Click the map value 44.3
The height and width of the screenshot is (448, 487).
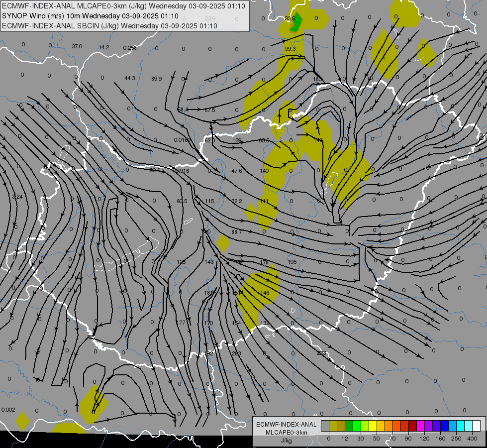pos(130,78)
